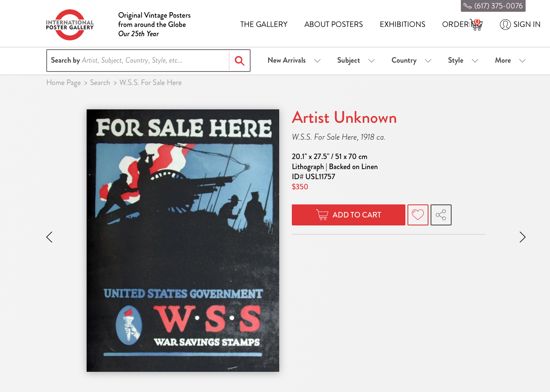Open the share icon button

click(441, 215)
